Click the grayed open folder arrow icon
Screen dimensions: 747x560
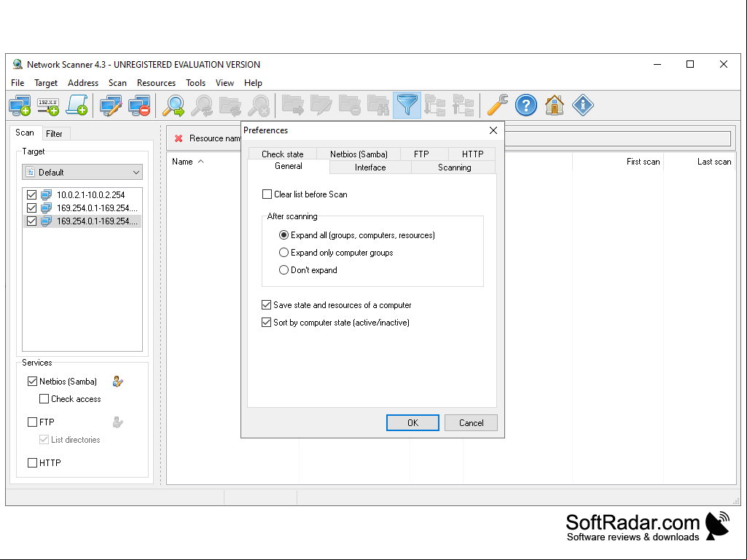pos(293,106)
